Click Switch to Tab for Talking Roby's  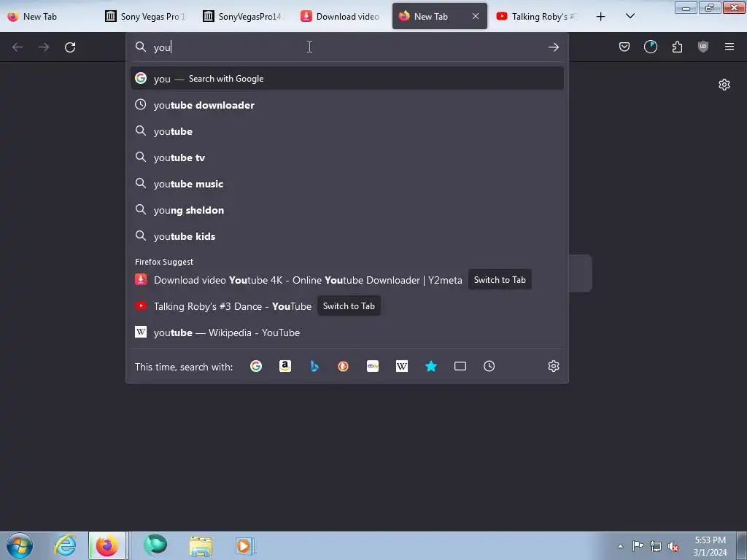pos(349,306)
